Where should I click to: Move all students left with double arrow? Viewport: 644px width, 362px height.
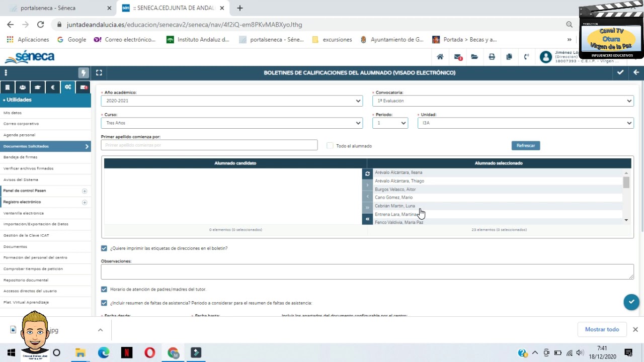coord(367,219)
